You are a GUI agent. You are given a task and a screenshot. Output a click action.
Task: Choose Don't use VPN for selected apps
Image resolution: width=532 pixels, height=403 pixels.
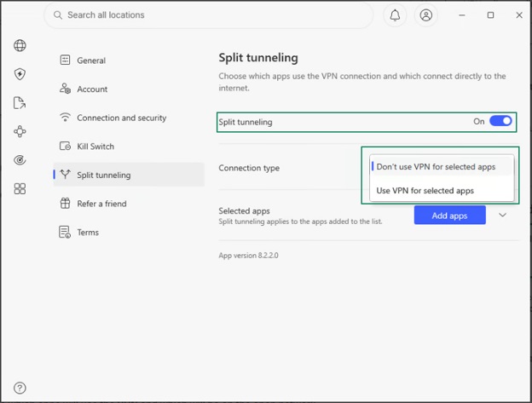click(x=442, y=166)
